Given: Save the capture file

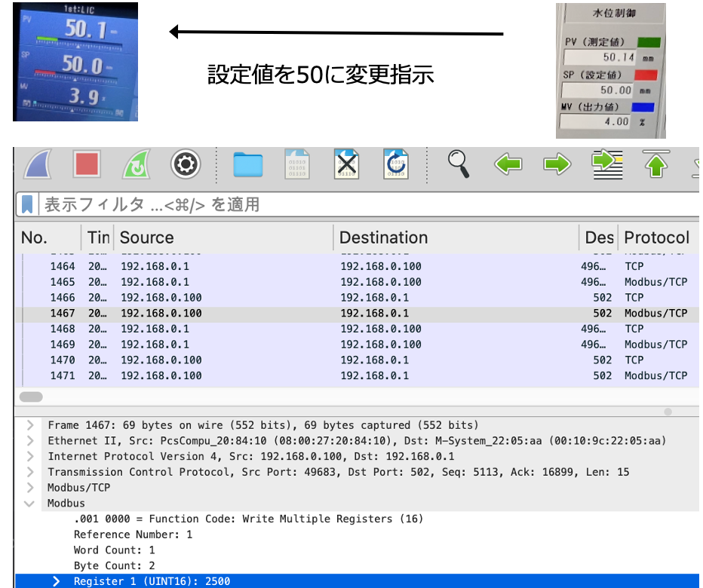Looking at the screenshot, I should click(x=297, y=164).
